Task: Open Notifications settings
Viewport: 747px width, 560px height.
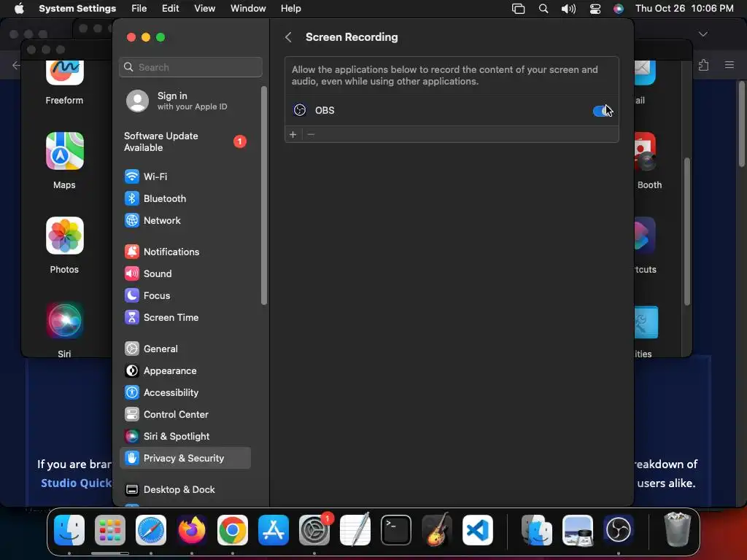Action: point(186,252)
